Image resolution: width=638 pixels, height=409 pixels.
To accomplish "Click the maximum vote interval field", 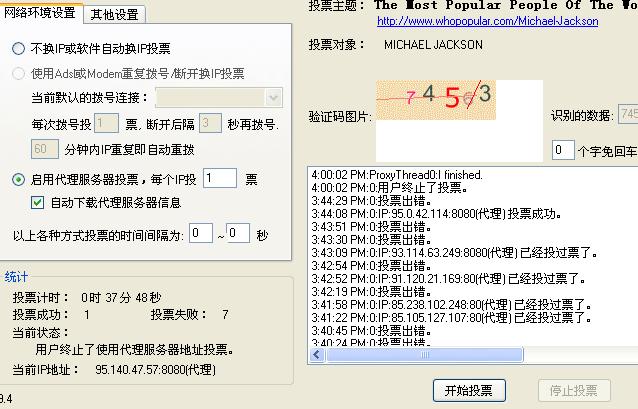I will (x=237, y=234).
